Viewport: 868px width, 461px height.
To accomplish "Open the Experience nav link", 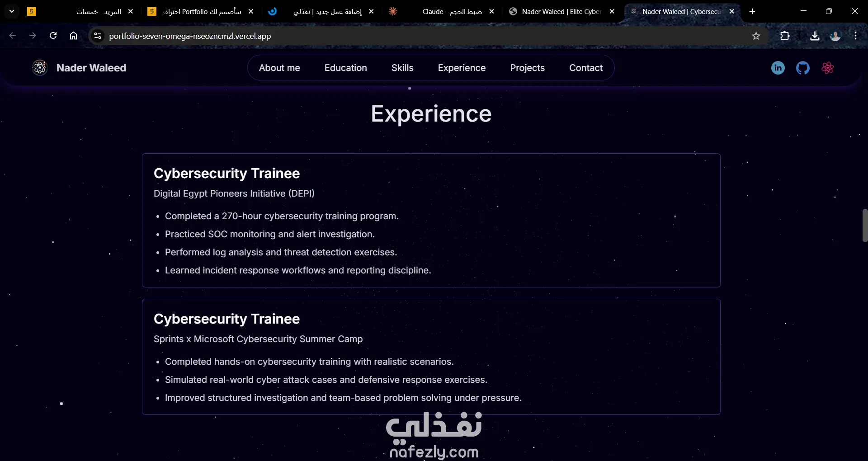I will point(462,68).
